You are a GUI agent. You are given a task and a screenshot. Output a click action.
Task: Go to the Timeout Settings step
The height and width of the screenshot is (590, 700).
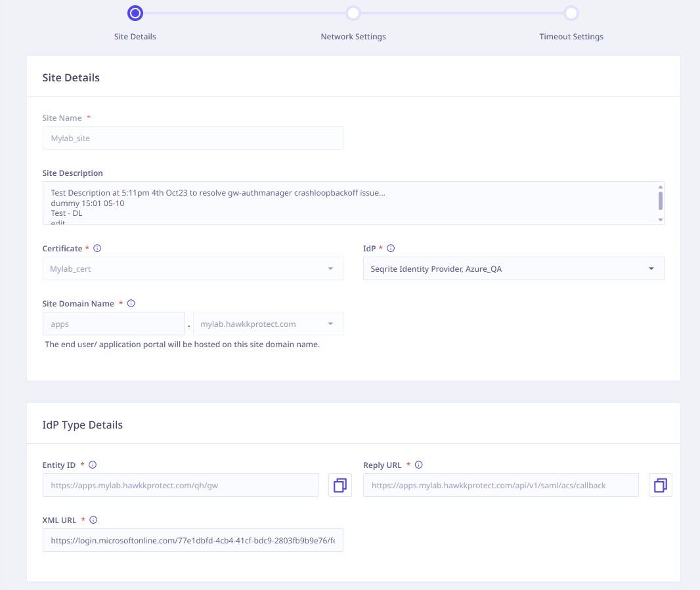[571, 37]
